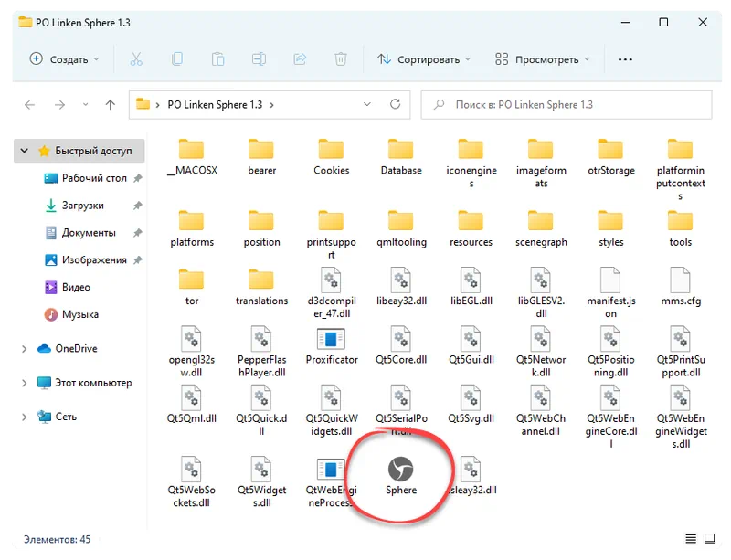
Task: Open the platforms folder
Action: [192, 229]
